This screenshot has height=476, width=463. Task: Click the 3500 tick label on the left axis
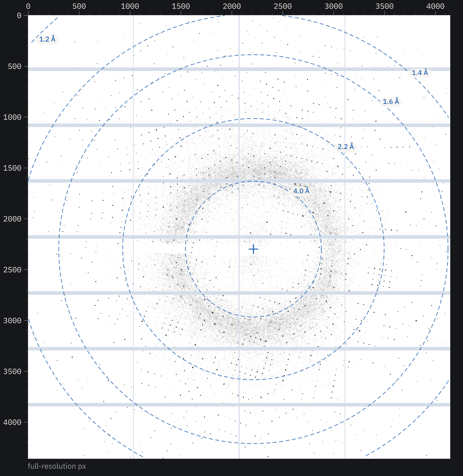(12, 372)
